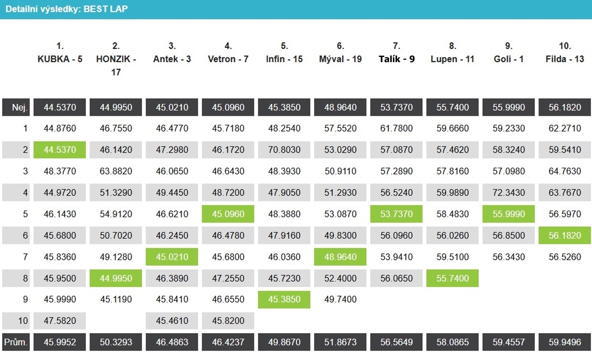Select driver header 'Mýval - 19'
Viewport: 592px width, 364px height.
(340, 59)
